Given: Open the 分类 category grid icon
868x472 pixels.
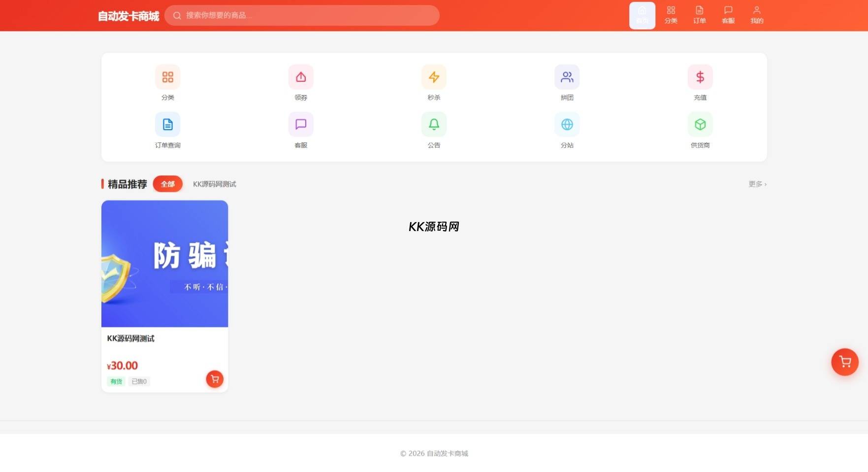Looking at the screenshot, I should (x=167, y=77).
